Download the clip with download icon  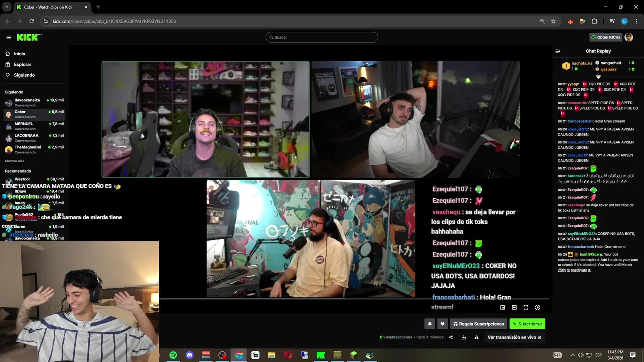tap(464, 337)
